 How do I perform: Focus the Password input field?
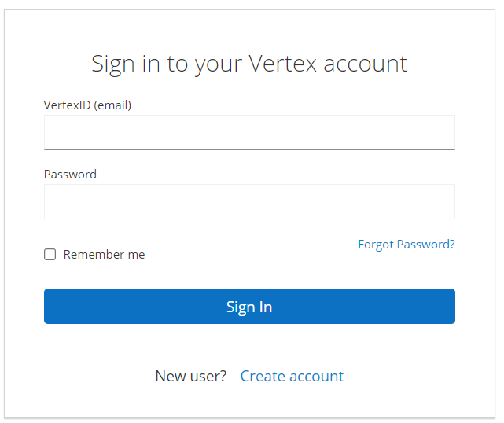249,201
